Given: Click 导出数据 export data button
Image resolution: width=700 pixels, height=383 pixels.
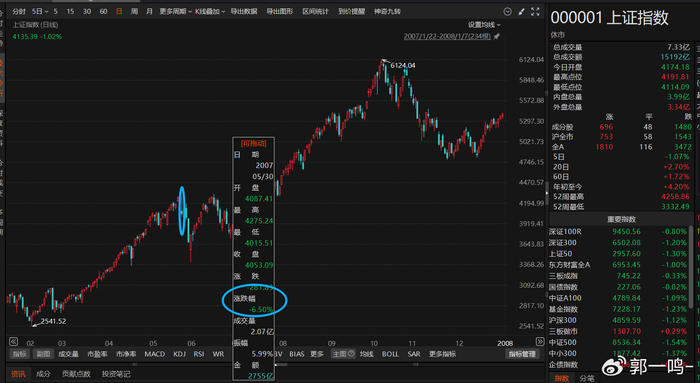Looking at the screenshot, I should coord(244,12).
